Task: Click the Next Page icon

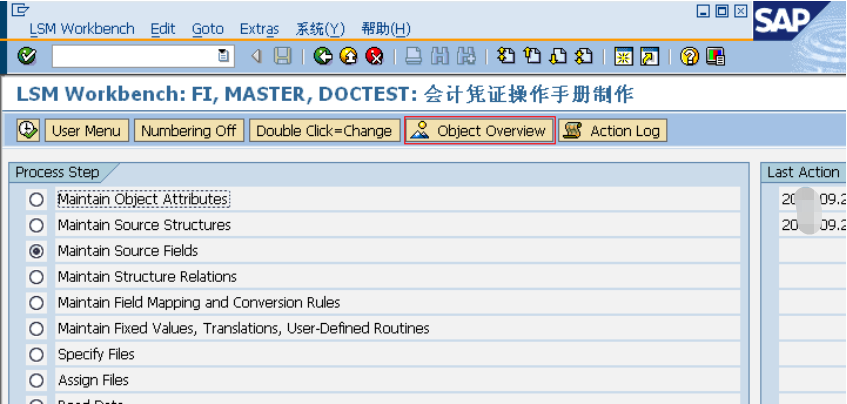Action: 557,56
